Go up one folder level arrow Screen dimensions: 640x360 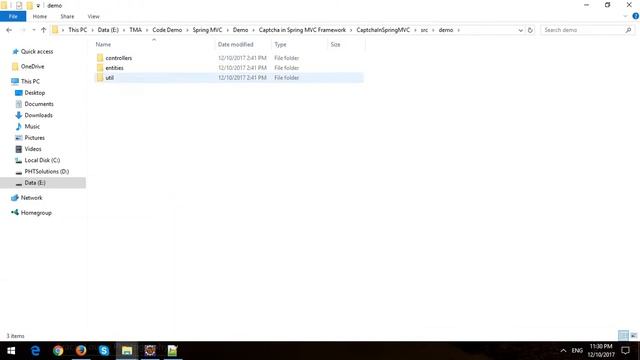coord(44,30)
